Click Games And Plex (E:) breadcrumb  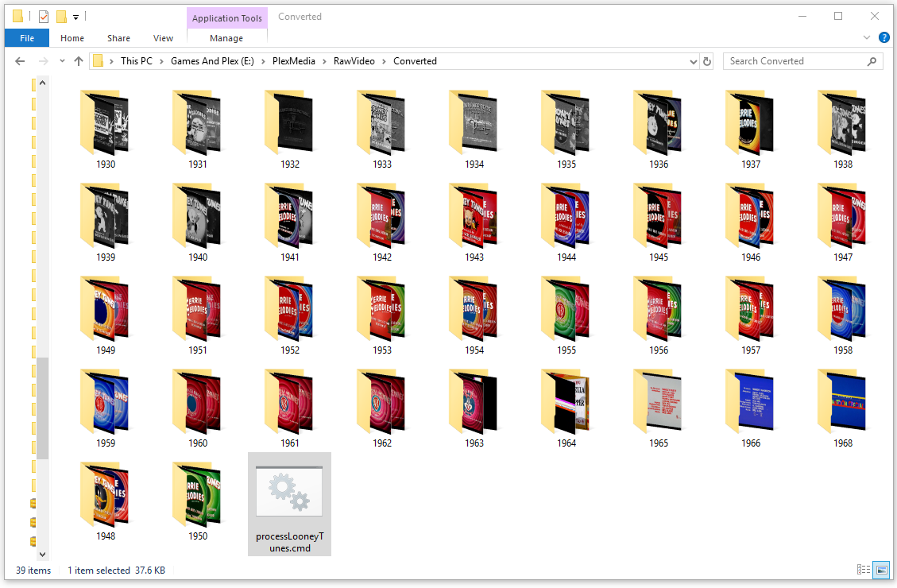(x=212, y=61)
